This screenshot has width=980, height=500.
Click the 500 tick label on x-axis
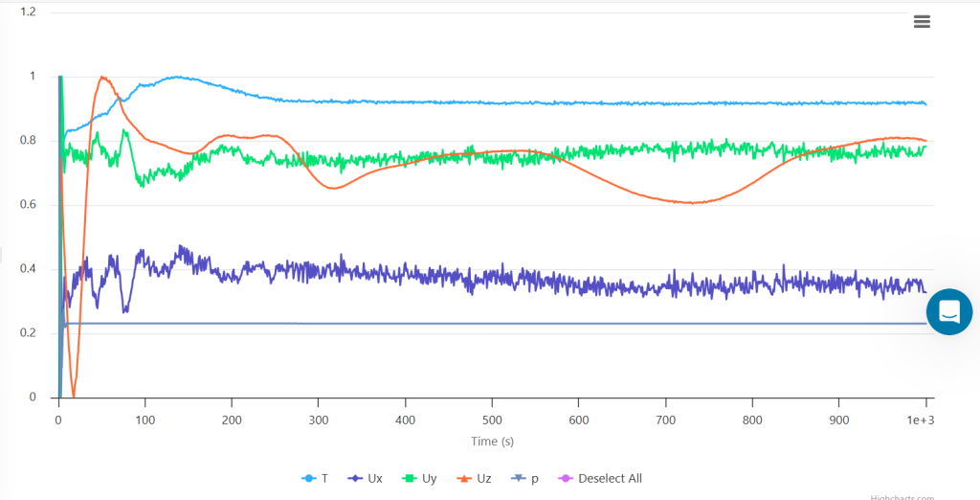pyautogui.click(x=491, y=420)
